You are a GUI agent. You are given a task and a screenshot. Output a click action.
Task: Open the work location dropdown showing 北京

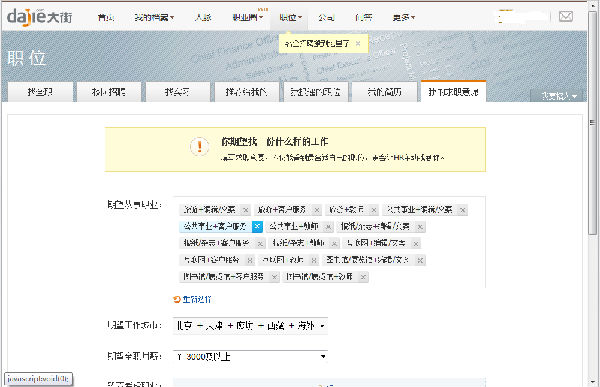click(x=250, y=326)
